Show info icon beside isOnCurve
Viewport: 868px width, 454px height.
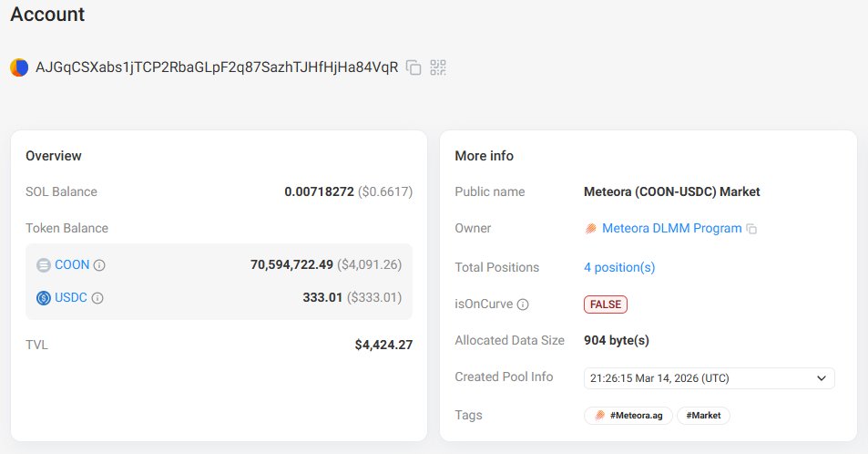coord(523,304)
